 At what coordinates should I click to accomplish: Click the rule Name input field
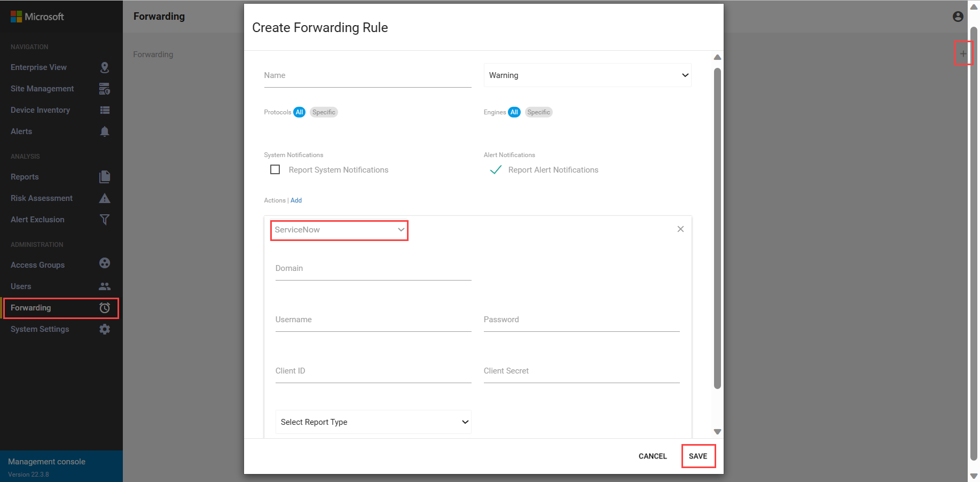coord(367,76)
